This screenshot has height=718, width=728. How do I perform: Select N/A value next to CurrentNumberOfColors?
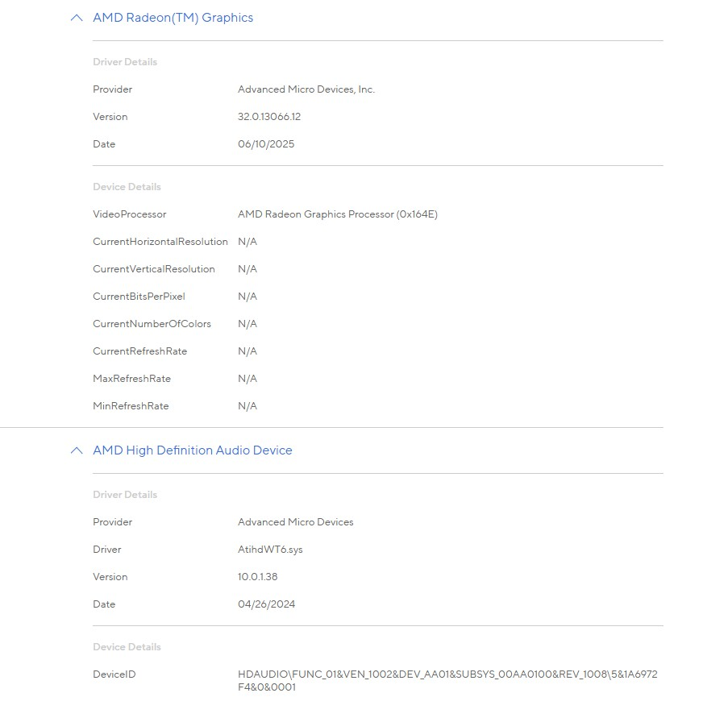247,323
